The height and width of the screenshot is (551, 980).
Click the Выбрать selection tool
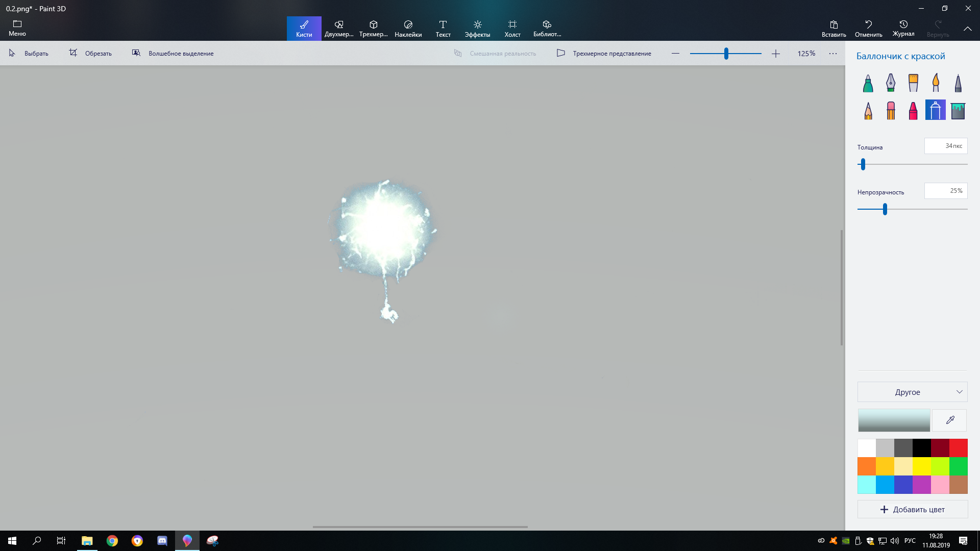(x=29, y=53)
